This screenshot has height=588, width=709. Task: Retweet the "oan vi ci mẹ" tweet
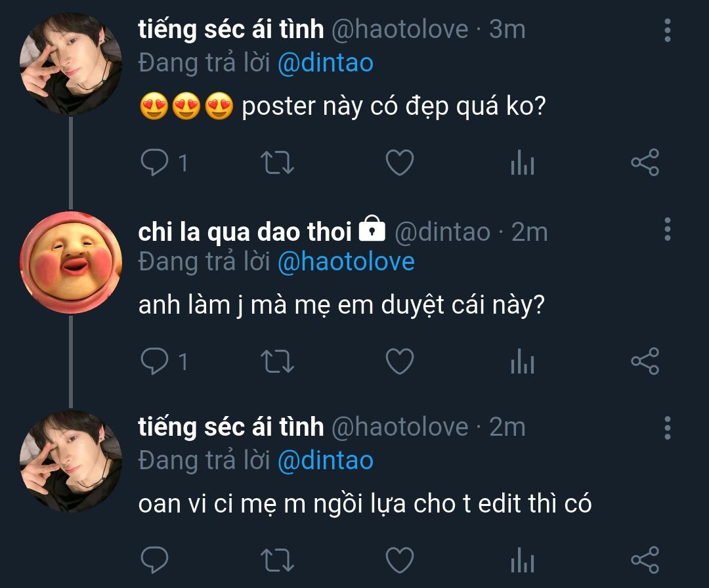tap(278, 560)
